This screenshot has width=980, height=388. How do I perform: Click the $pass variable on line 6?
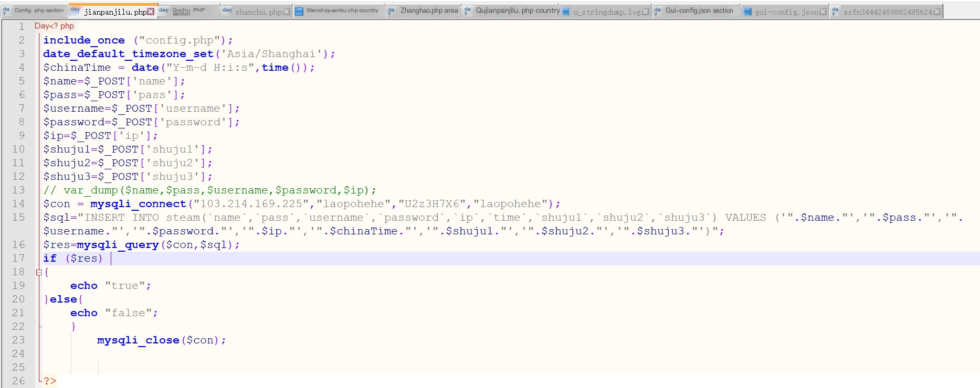[x=60, y=95]
